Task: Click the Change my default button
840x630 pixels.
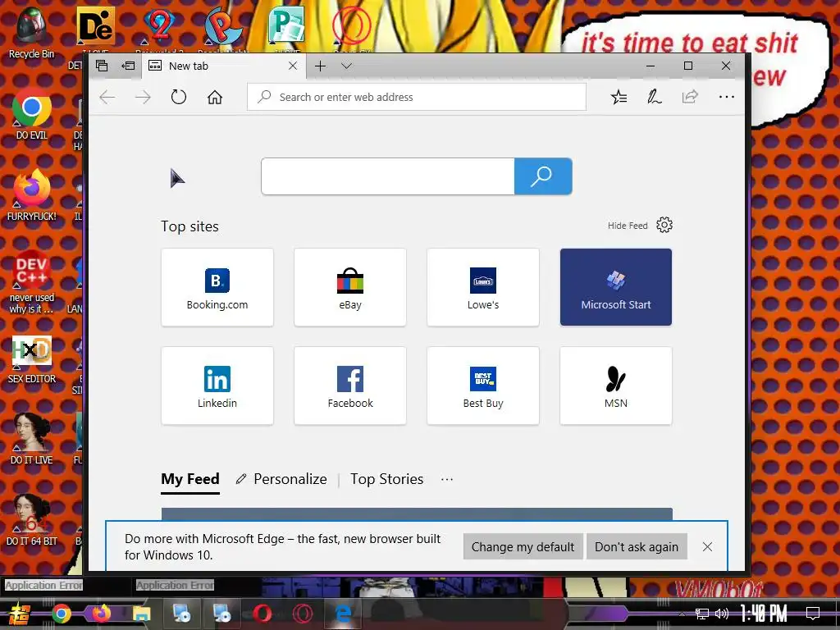Action: [523, 546]
